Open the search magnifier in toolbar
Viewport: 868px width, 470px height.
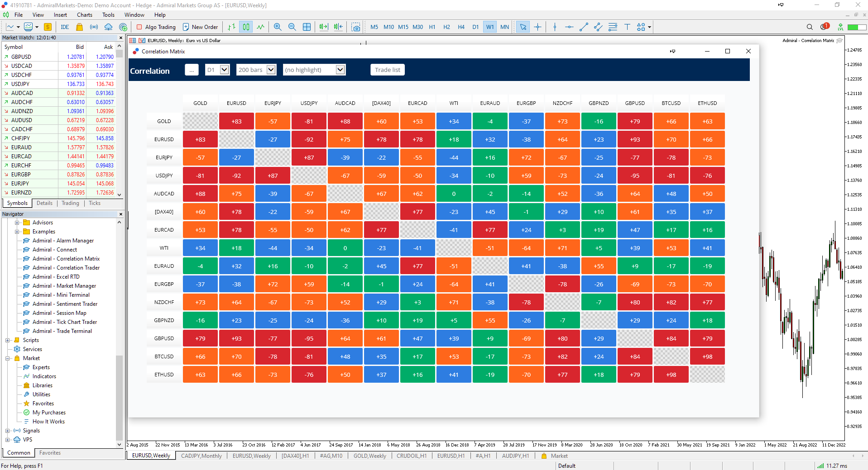click(x=810, y=27)
